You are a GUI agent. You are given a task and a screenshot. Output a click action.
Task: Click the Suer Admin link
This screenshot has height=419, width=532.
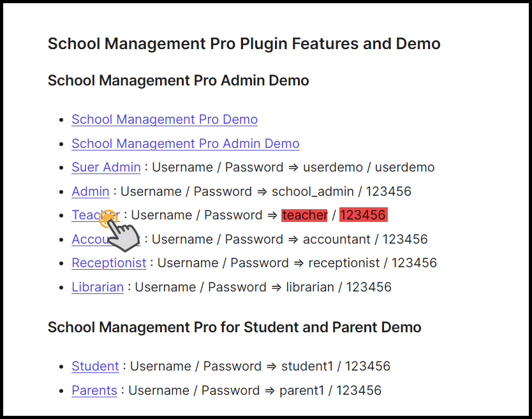[x=106, y=167]
